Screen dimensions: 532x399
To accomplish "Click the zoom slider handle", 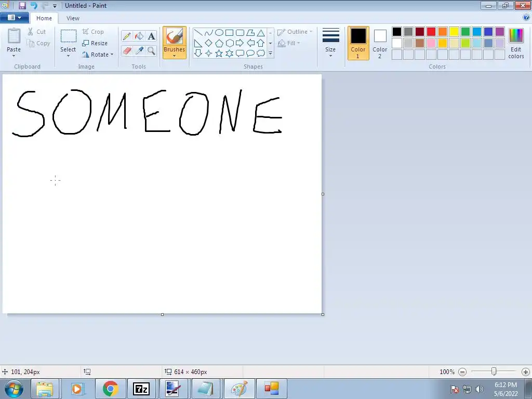I will (x=494, y=372).
